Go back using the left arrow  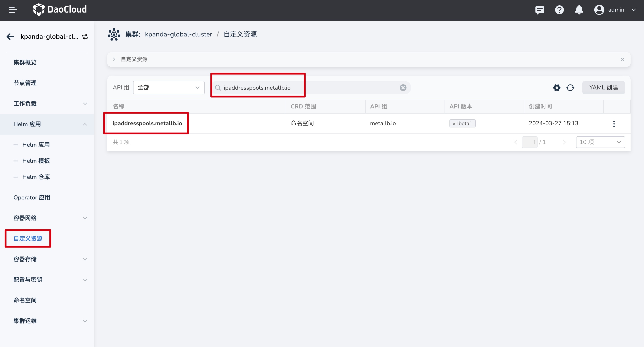[x=10, y=37]
